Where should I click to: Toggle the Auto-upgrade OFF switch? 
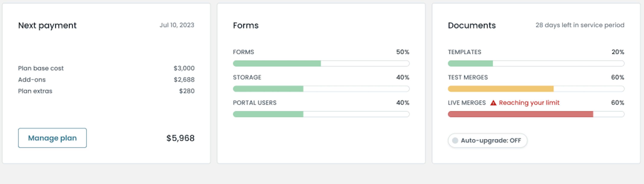487,141
